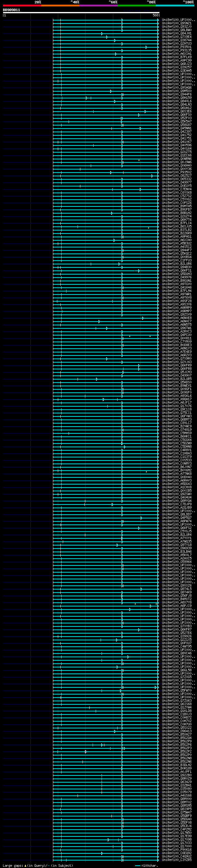Image resolution: width=197 pixels, height=868 pixels.
Task: Select hit UniRef100_Q9TY18
Action: coord(177,545)
